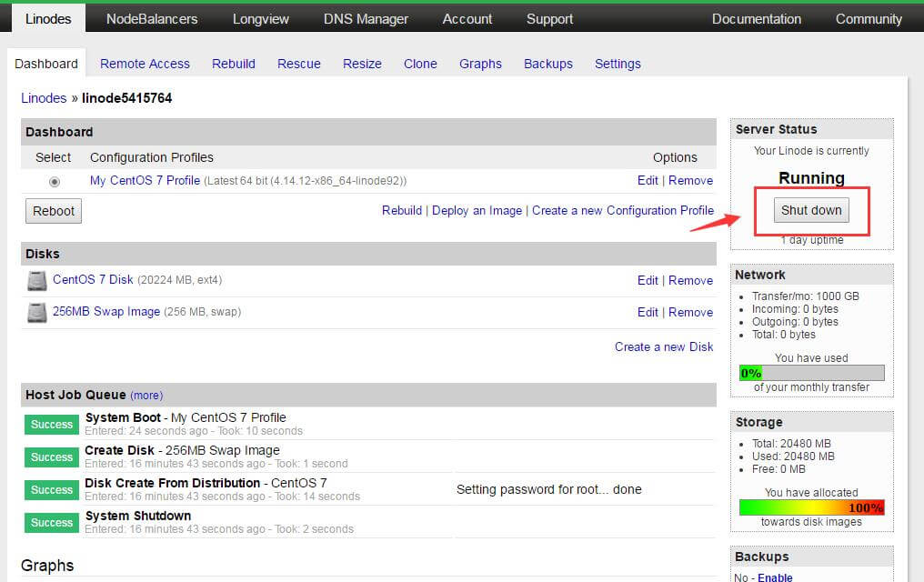Create a new Configuration Profile
The width and height of the screenshot is (924, 582).
tap(623, 210)
